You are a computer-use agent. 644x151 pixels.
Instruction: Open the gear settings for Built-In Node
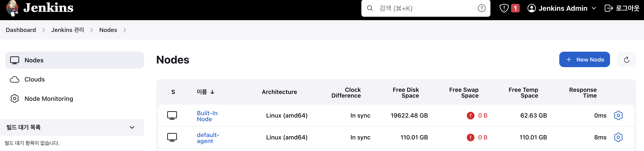[x=618, y=115]
